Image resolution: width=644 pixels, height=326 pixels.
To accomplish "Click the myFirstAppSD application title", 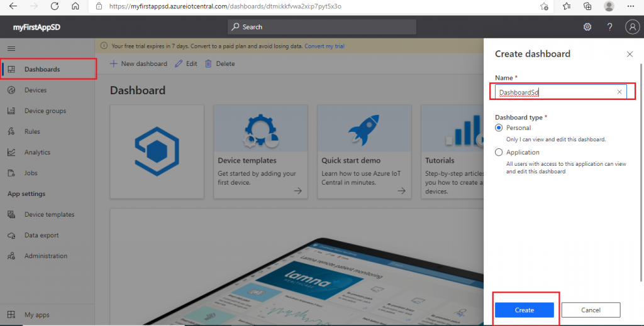I will coord(36,27).
